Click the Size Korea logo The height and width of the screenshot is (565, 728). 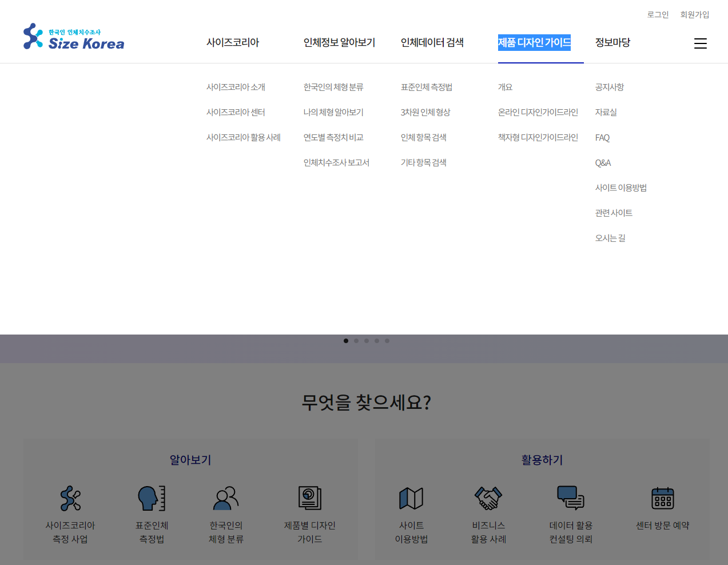[74, 37]
